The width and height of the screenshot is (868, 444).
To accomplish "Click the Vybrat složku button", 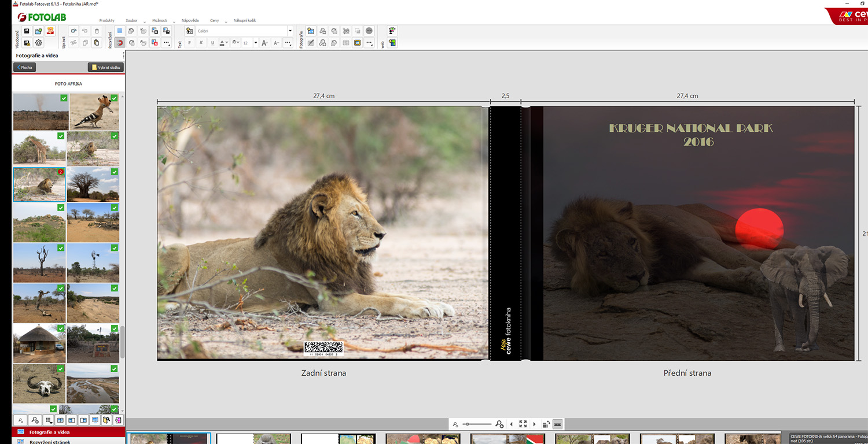I will [x=106, y=68].
